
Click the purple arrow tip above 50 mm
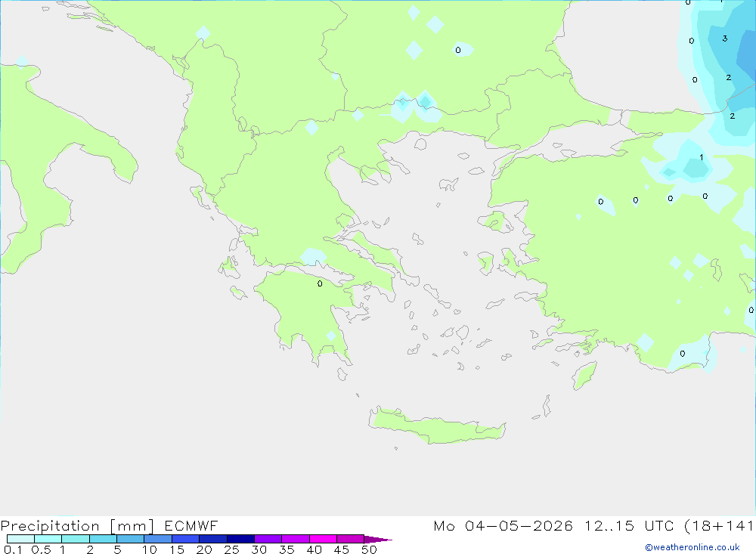pos(377,539)
